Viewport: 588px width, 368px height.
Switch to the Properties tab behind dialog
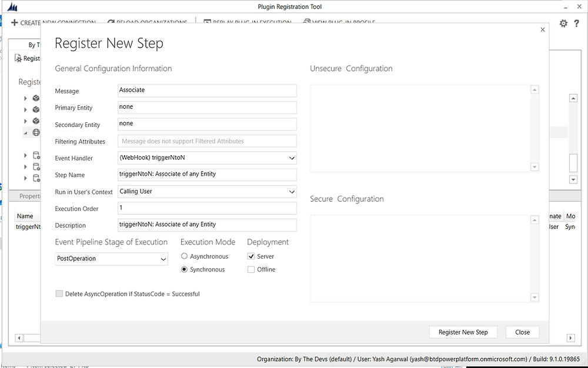[x=29, y=196]
